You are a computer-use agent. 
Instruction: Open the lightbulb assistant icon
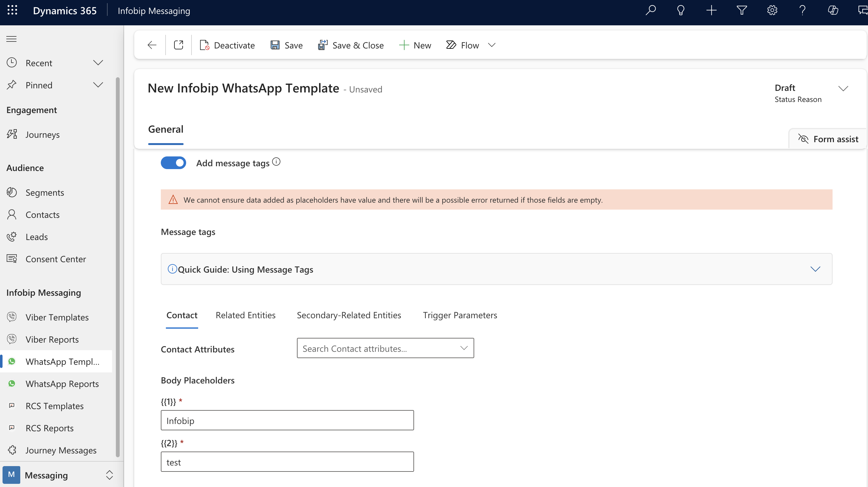pos(681,10)
